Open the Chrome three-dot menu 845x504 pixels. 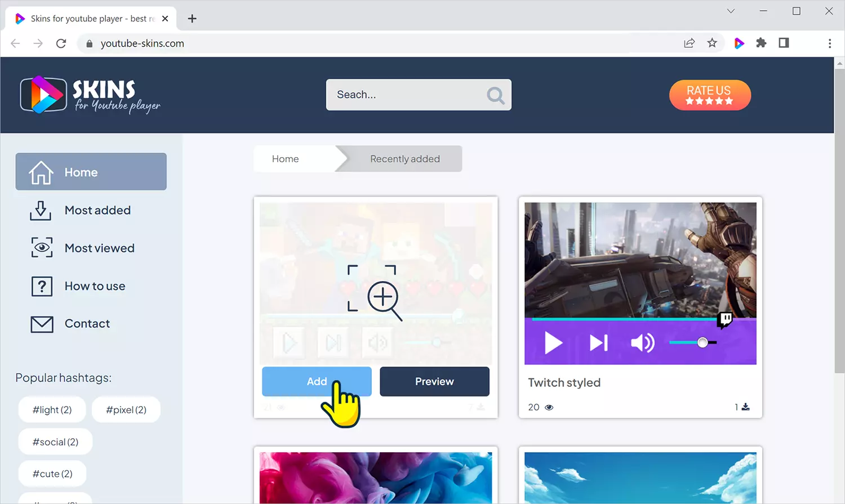(829, 43)
